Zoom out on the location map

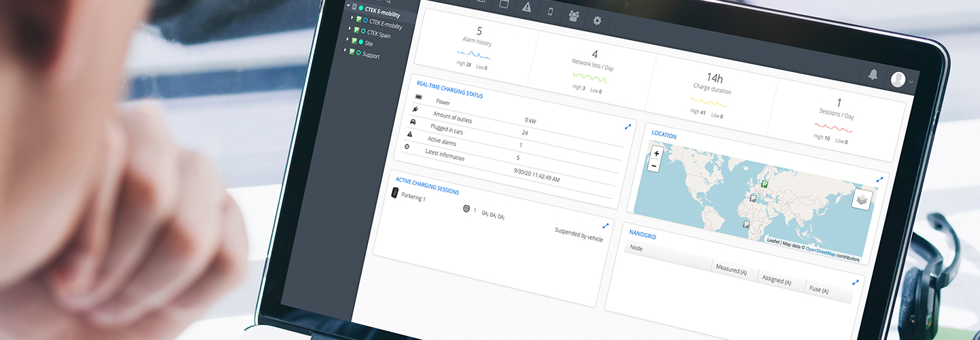click(x=654, y=166)
